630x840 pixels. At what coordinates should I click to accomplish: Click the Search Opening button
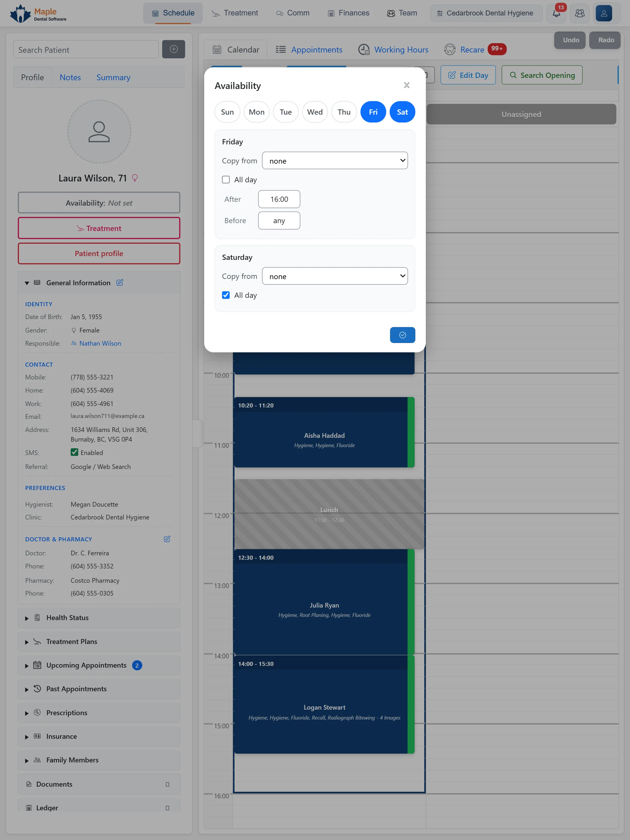tap(542, 75)
